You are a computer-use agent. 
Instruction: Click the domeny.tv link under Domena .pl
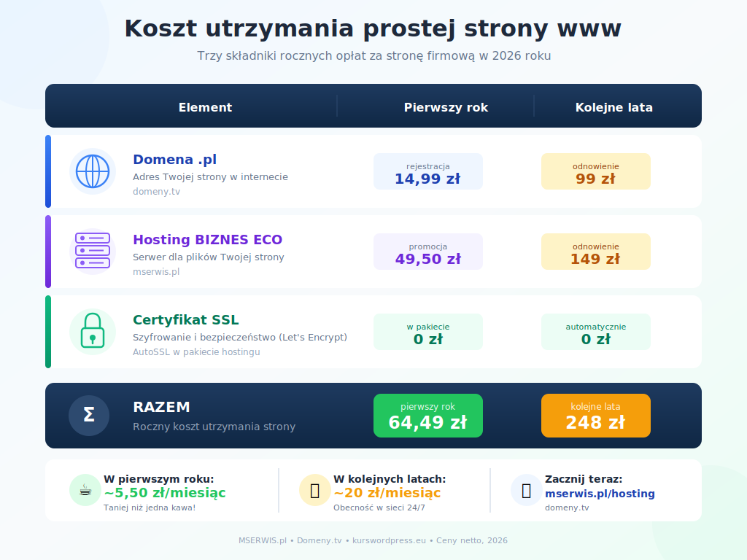tap(156, 191)
